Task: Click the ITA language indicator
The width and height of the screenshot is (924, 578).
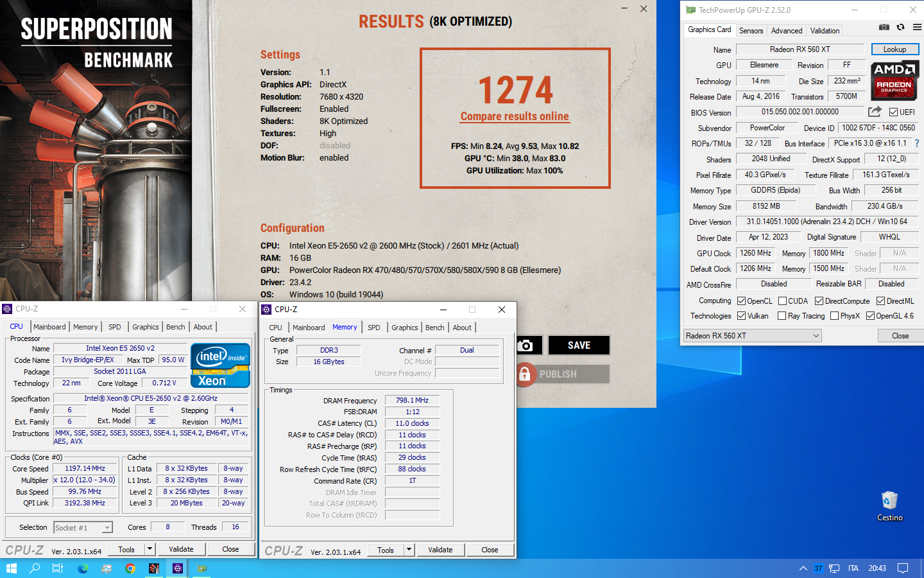Action: click(853, 568)
